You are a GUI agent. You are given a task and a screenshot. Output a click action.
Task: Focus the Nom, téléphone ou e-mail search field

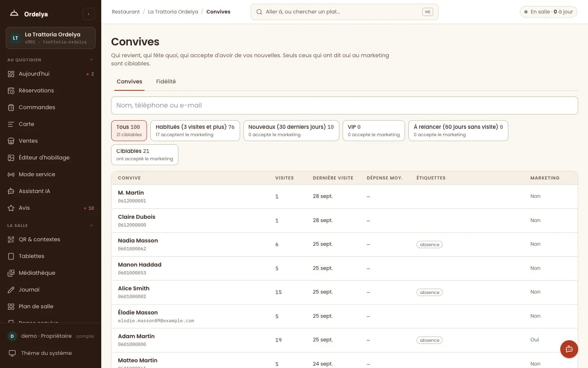point(344,105)
